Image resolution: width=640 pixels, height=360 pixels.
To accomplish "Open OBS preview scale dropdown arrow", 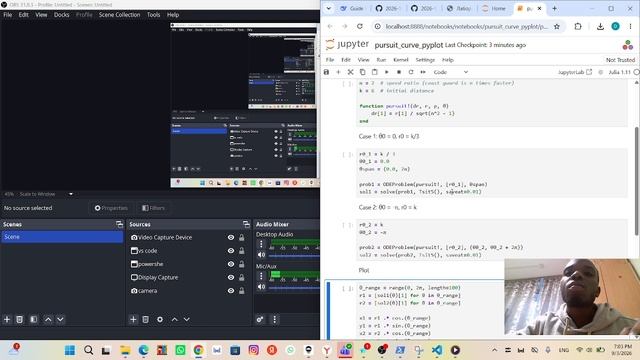I will [x=71, y=194].
